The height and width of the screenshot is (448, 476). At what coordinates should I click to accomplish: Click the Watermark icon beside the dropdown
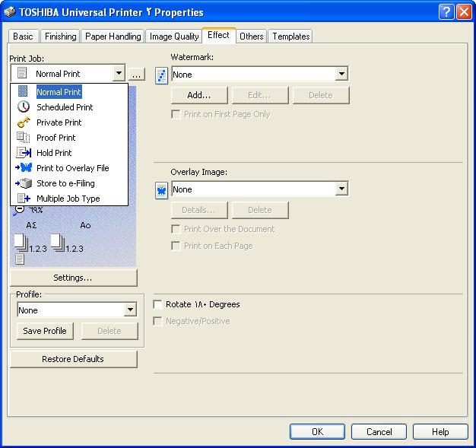pos(161,75)
